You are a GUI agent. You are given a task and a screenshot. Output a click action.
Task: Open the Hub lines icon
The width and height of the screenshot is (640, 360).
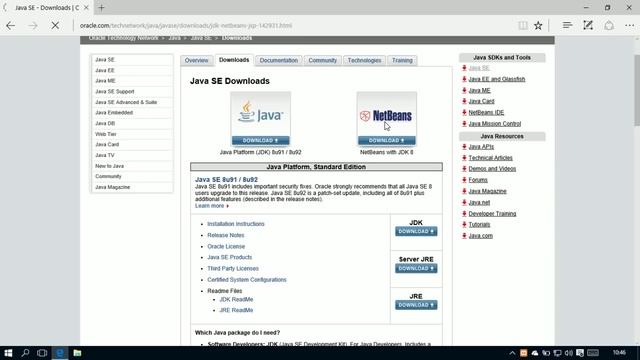coord(567,25)
